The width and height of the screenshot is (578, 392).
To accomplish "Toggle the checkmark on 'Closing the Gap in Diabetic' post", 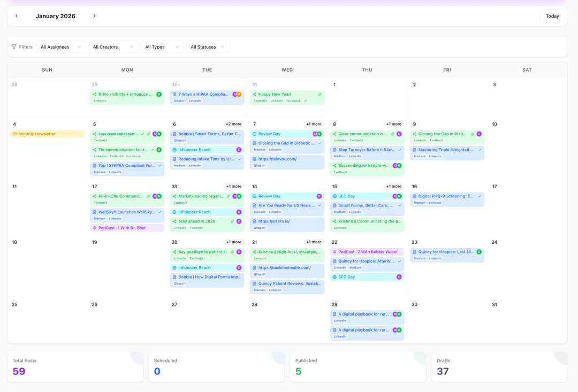I will (320, 143).
